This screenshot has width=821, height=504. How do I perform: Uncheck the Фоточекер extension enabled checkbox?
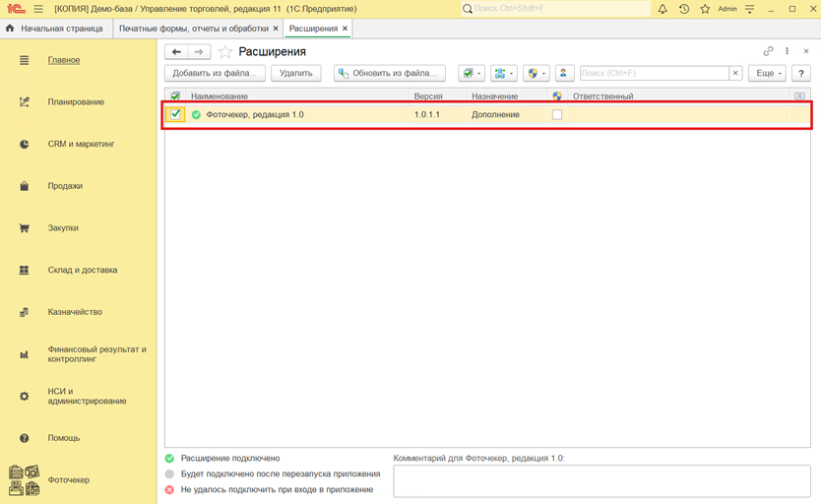[x=175, y=114]
